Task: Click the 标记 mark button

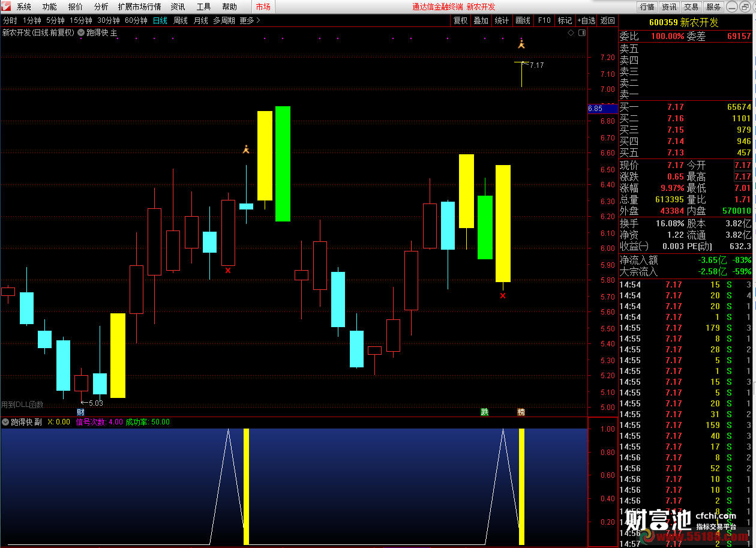Action: 565,20
